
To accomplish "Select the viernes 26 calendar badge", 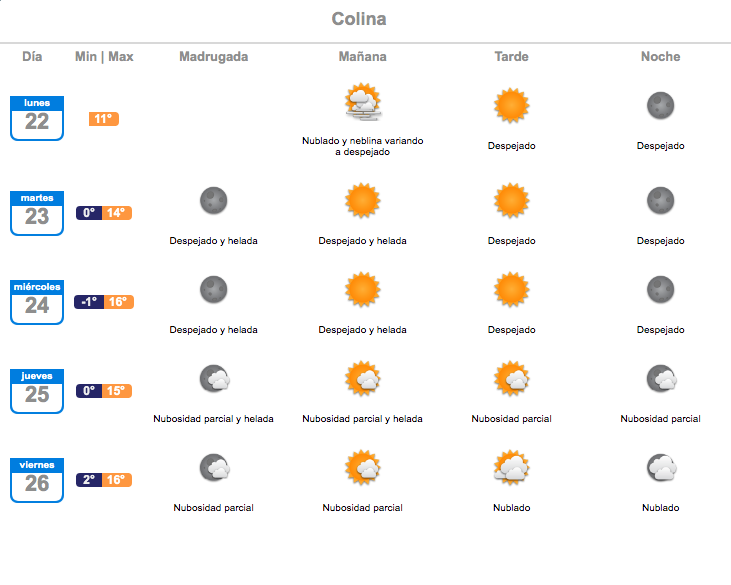I will pyautogui.click(x=37, y=481).
